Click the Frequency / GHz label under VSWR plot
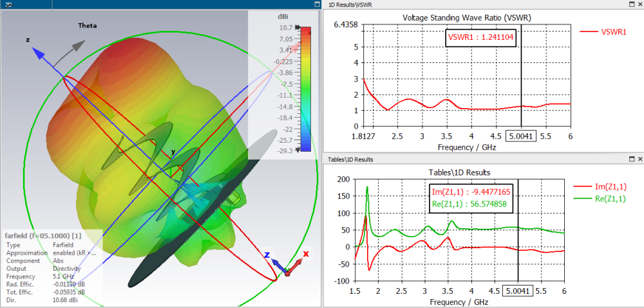The image size is (644, 308). tap(467, 147)
